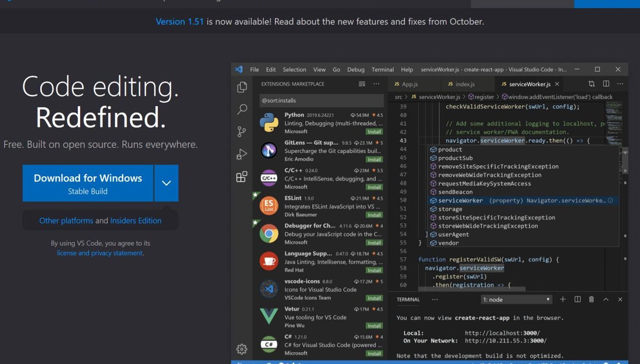Close the serviceWorker.js editor tab
Image resolution: width=640 pixels, height=364 pixels.
pos(557,84)
